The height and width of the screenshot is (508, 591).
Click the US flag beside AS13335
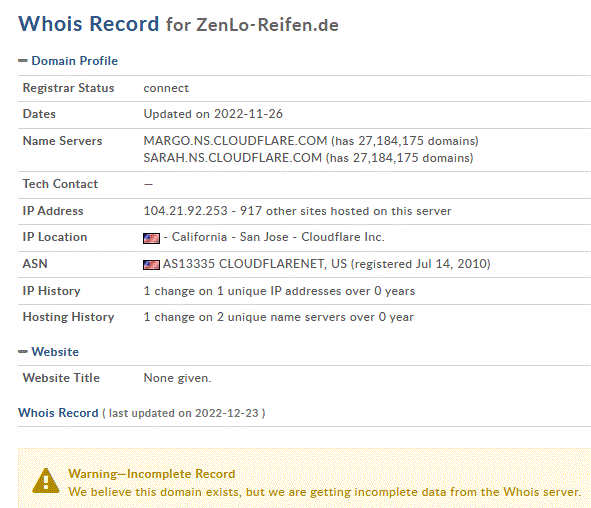152,265
